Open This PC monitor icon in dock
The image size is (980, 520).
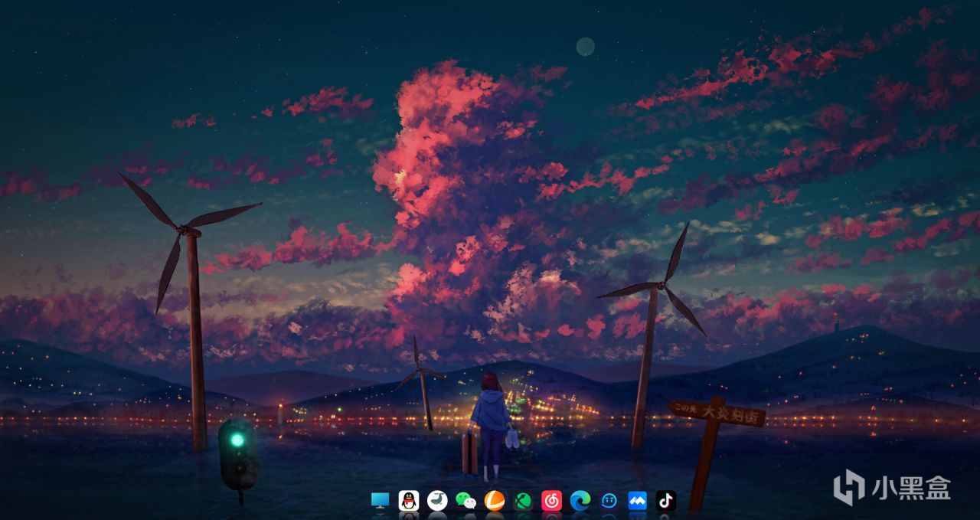(380, 500)
